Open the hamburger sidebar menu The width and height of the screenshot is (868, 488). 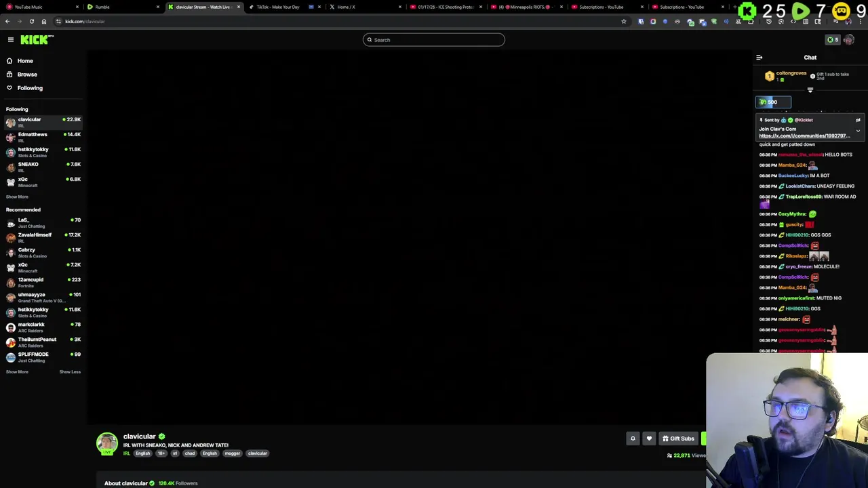11,40
